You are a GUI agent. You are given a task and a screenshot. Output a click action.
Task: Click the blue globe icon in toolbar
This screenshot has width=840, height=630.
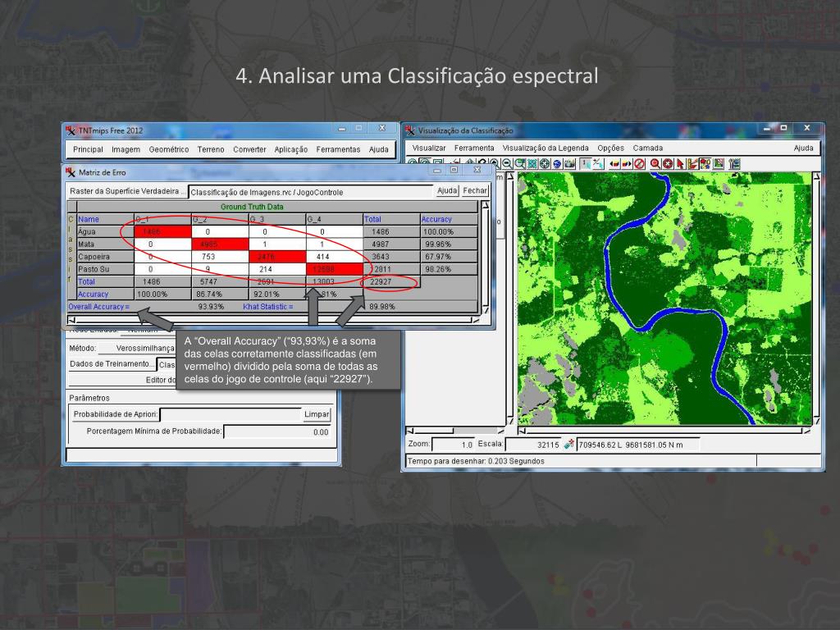(x=557, y=163)
